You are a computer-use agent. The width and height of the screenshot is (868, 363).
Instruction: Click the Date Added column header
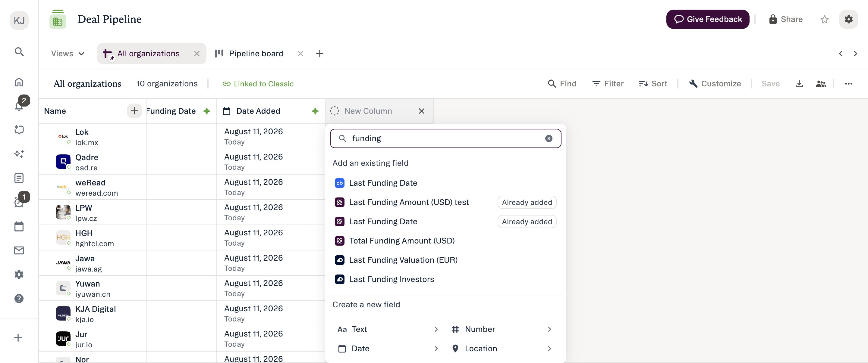point(271,111)
